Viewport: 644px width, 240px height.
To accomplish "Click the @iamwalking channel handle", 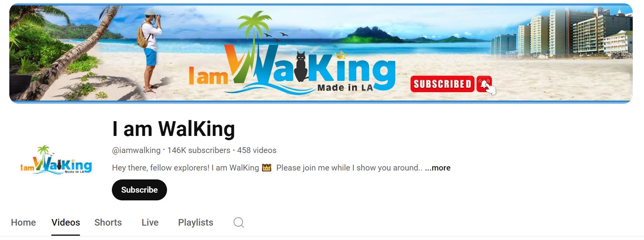I will click(x=136, y=150).
